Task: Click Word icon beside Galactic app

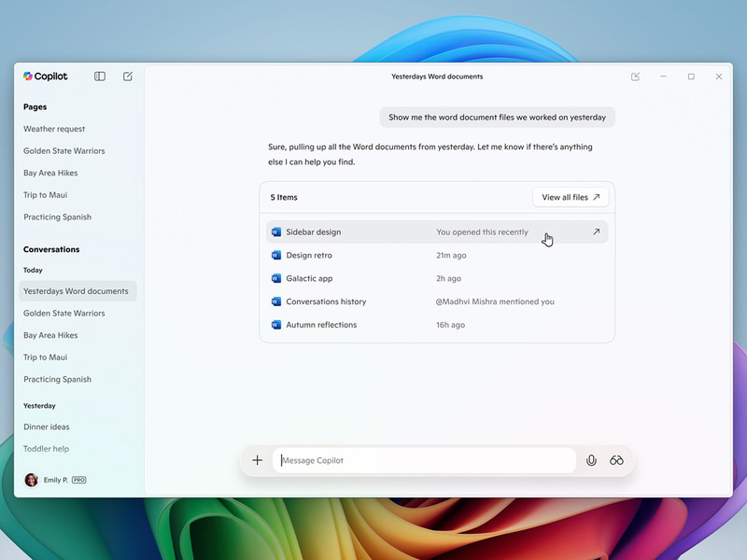Action: point(275,278)
